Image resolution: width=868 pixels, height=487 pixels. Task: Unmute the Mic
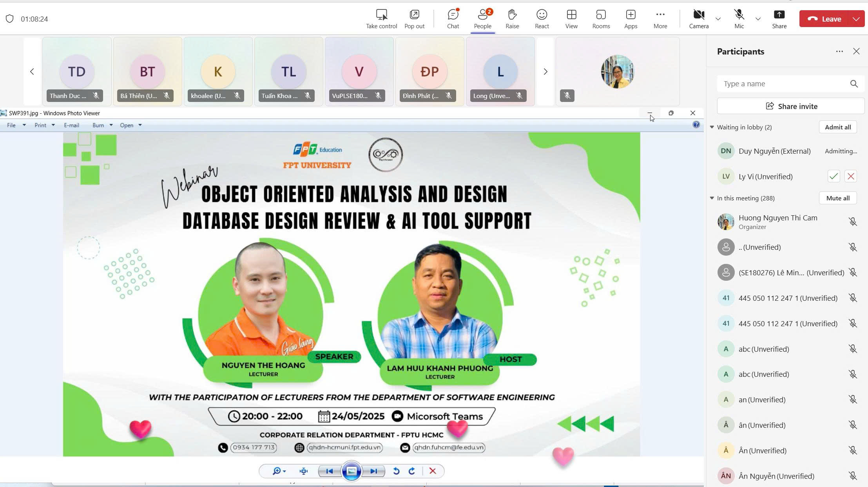[x=739, y=18]
